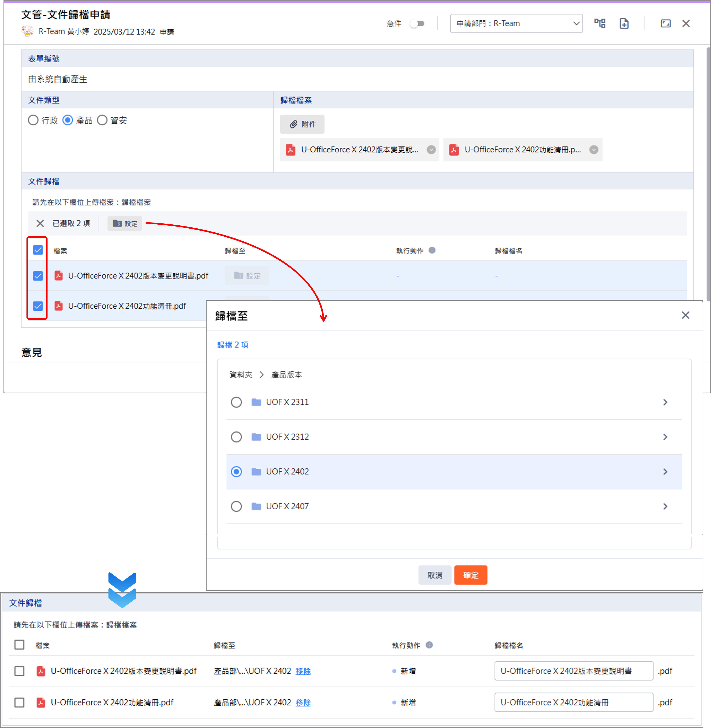
Task: Click PDF icon of 版本變更說明書.pdf in lower table
Action: (x=41, y=671)
